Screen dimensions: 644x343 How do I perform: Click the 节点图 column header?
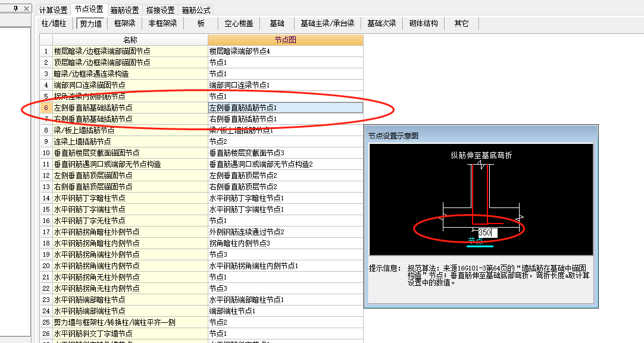pyautogui.click(x=286, y=40)
